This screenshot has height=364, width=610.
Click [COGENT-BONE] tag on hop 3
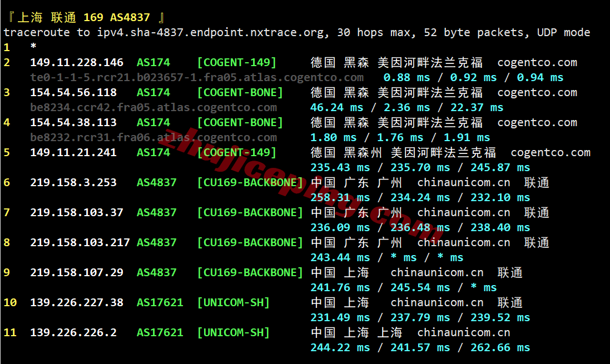tap(240, 93)
